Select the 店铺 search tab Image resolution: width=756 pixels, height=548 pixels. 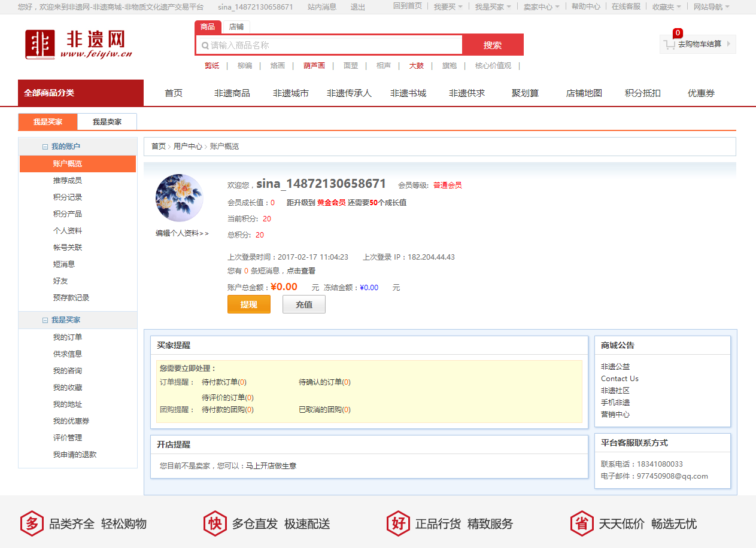pos(236,27)
